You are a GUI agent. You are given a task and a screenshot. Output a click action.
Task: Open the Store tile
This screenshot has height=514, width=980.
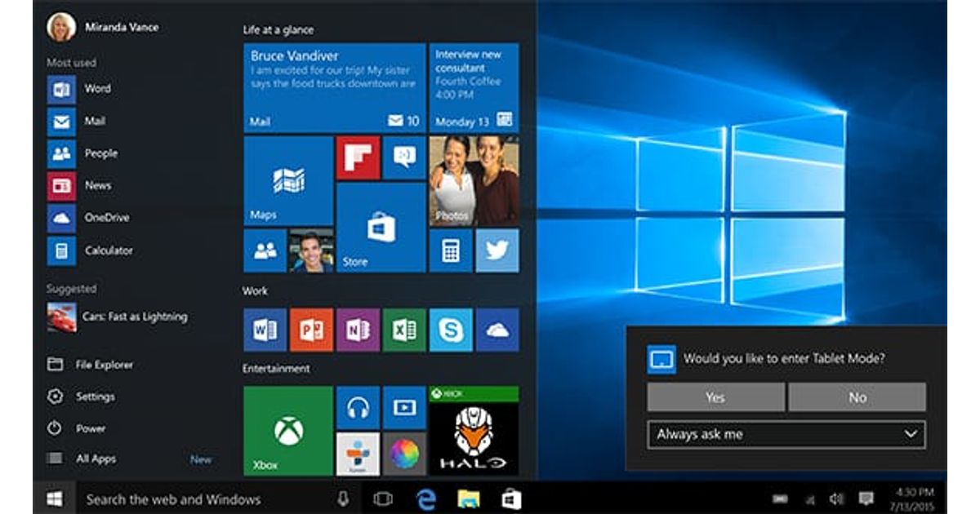(x=381, y=228)
